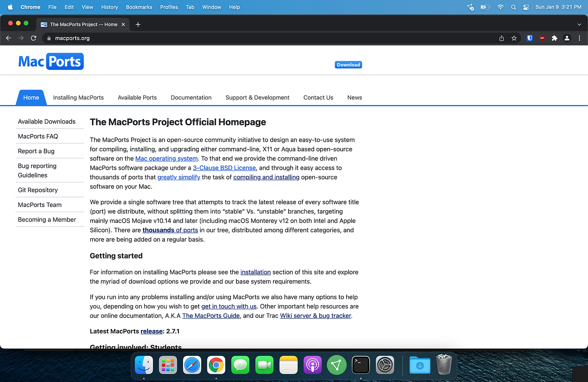
Task: Go back with browser back arrow
Action: [8, 38]
